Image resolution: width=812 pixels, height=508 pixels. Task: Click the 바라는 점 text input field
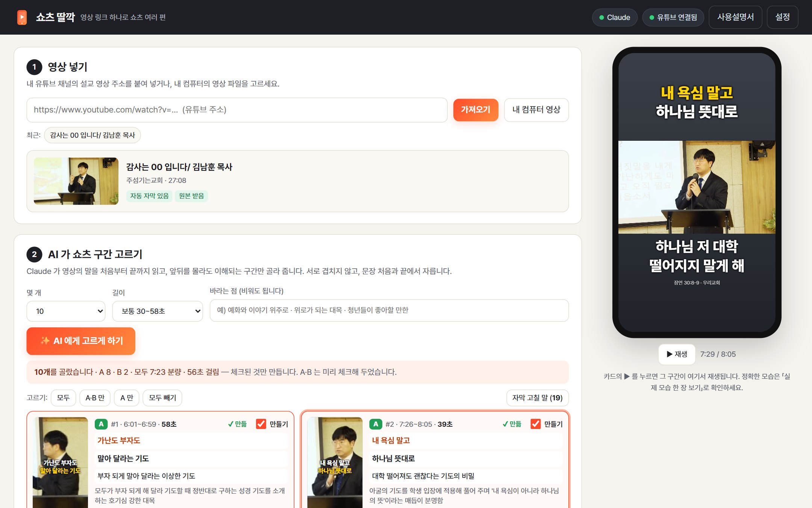(389, 310)
